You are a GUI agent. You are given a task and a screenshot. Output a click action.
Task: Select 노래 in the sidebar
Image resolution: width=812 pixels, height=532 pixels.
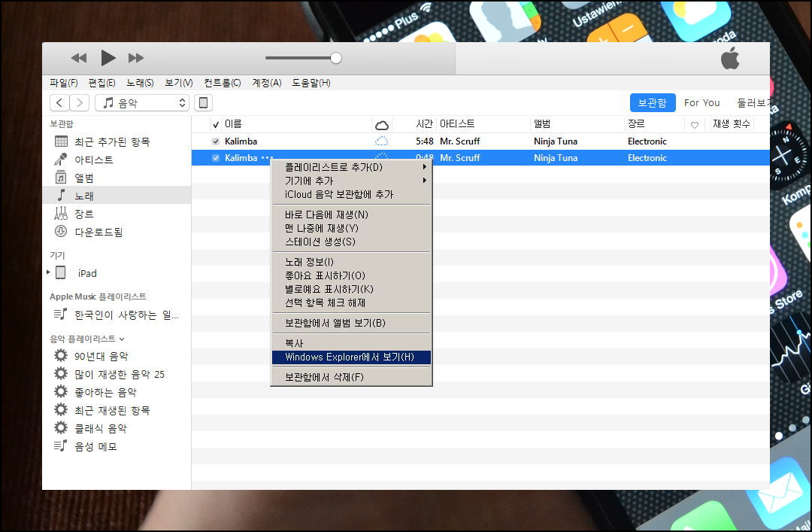(x=117, y=196)
